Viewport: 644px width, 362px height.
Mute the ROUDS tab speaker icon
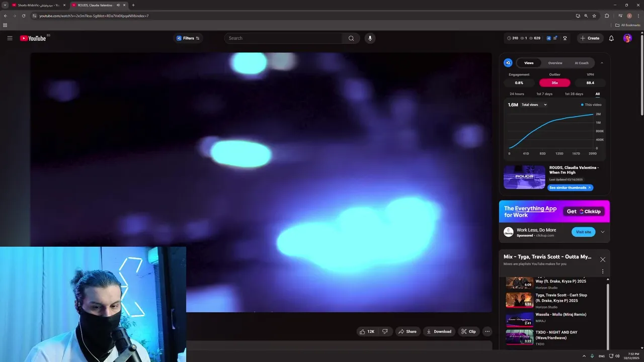[118, 5]
